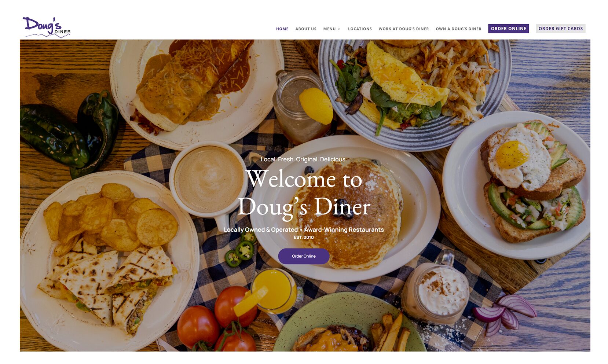Go to About Us page
The image size is (608, 364).
point(305,29)
